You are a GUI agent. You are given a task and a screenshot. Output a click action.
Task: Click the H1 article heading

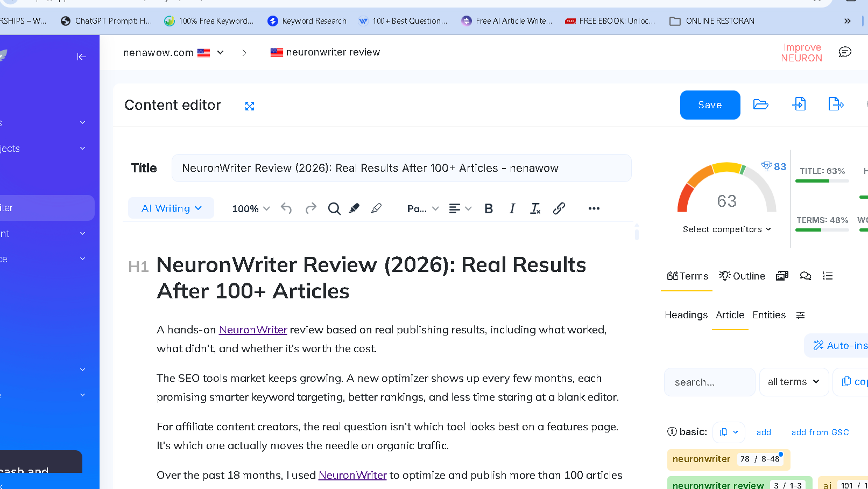[371, 278]
